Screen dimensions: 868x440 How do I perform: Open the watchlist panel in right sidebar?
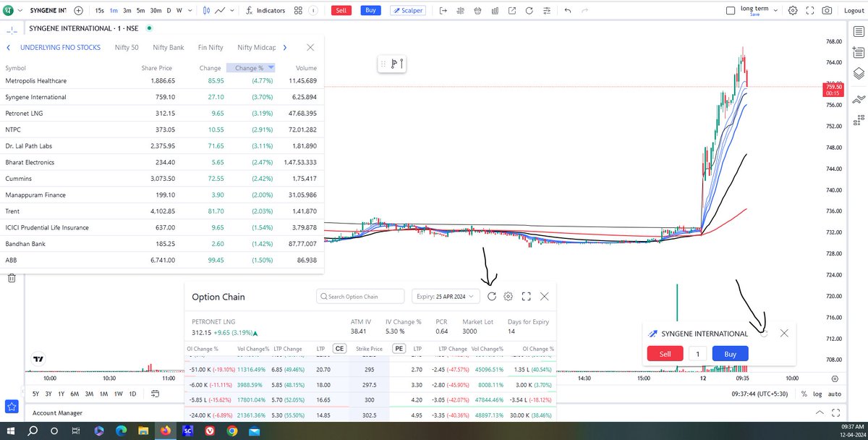(x=858, y=31)
